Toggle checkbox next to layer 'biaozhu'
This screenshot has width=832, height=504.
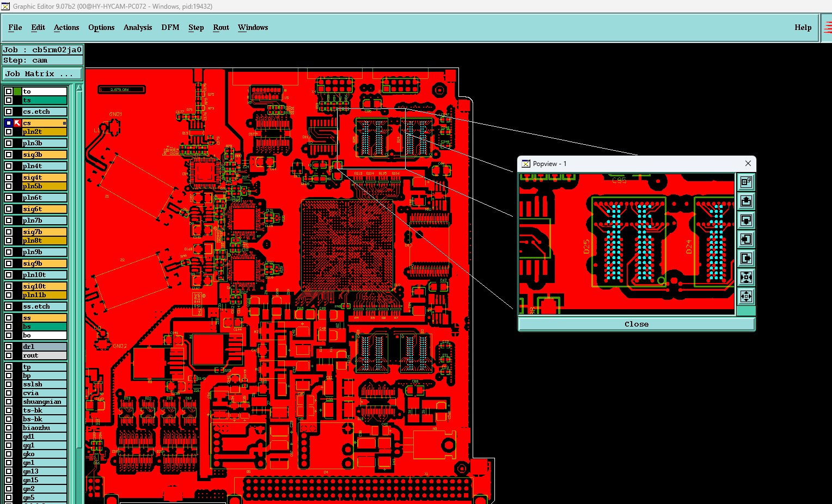[9, 428]
